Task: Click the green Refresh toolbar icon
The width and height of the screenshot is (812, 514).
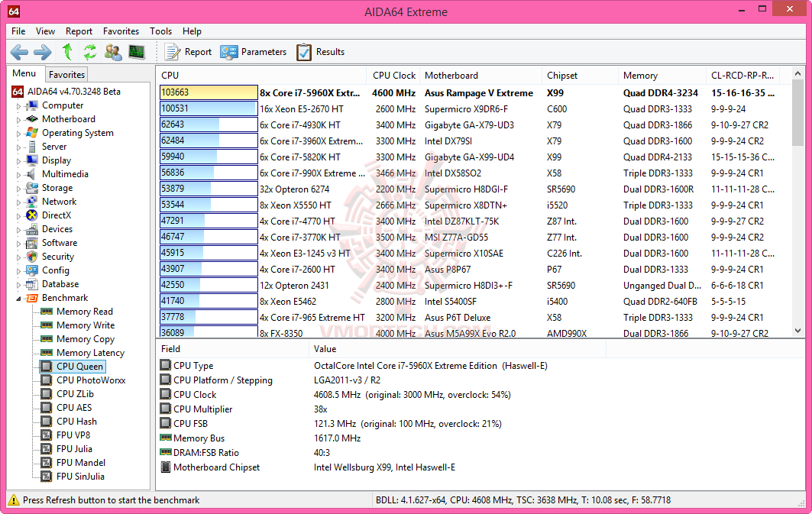Action: [89, 52]
